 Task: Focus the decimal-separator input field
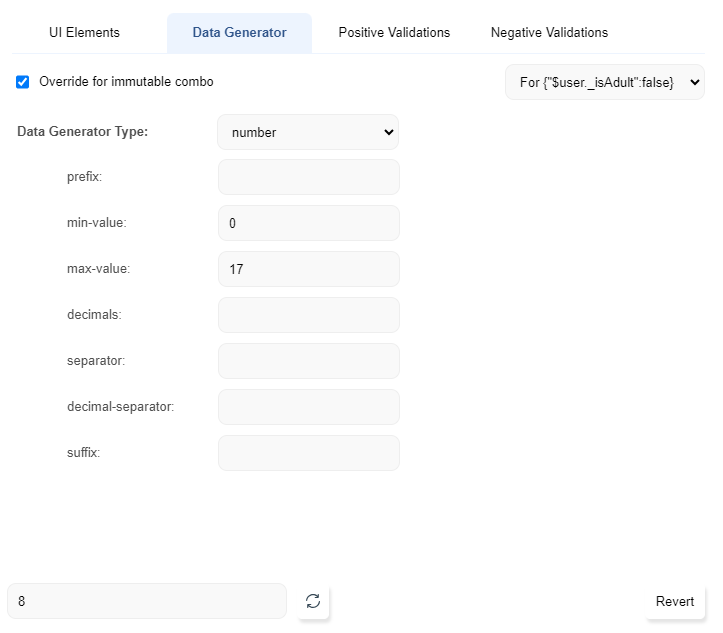(x=308, y=407)
